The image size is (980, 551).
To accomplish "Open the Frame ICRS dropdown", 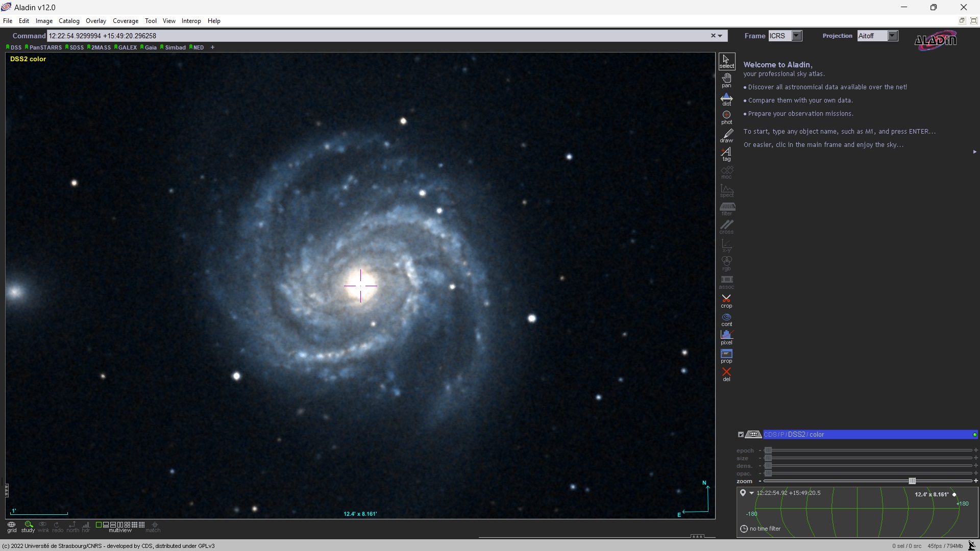I will click(x=795, y=36).
